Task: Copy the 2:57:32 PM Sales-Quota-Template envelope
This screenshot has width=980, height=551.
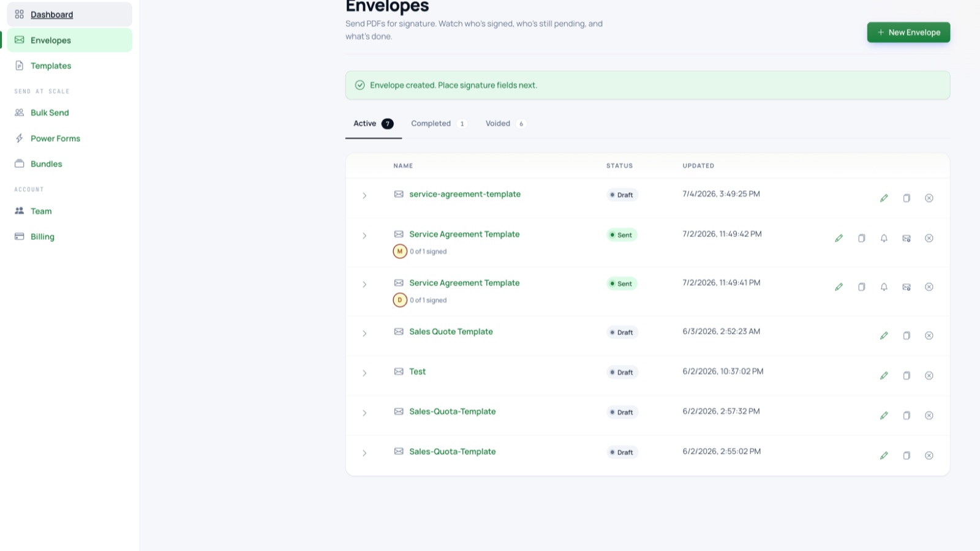Action: (x=907, y=416)
